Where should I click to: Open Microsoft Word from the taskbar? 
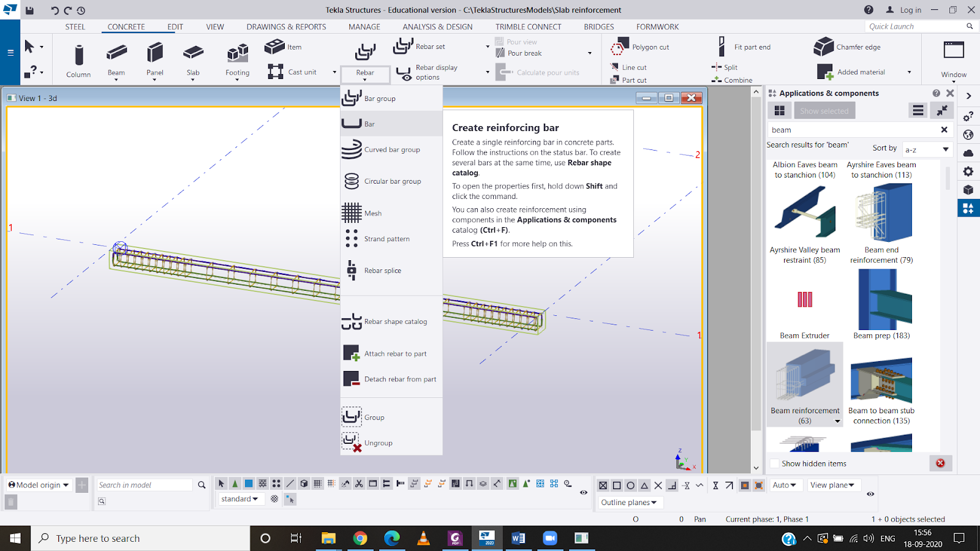pos(518,538)
